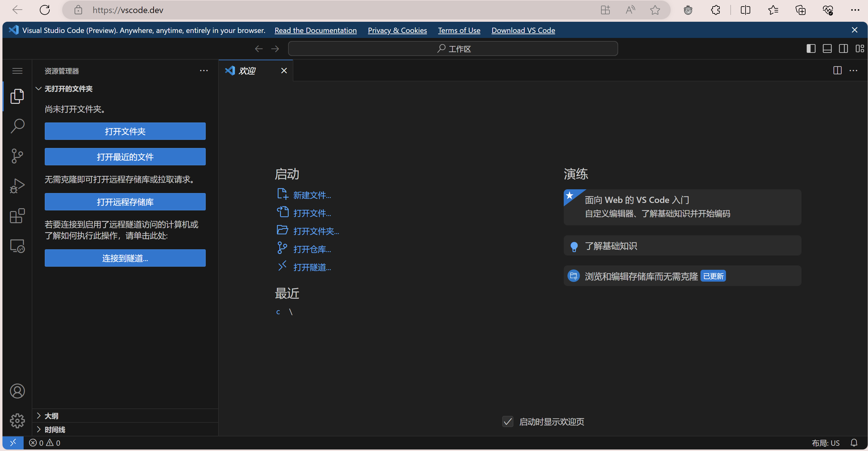Viewport: 868px width, 451px height.
Task: Uncheck 启动时显示欢迎页 checkbox
Action: pyautogui.click(x=507, y=421)
